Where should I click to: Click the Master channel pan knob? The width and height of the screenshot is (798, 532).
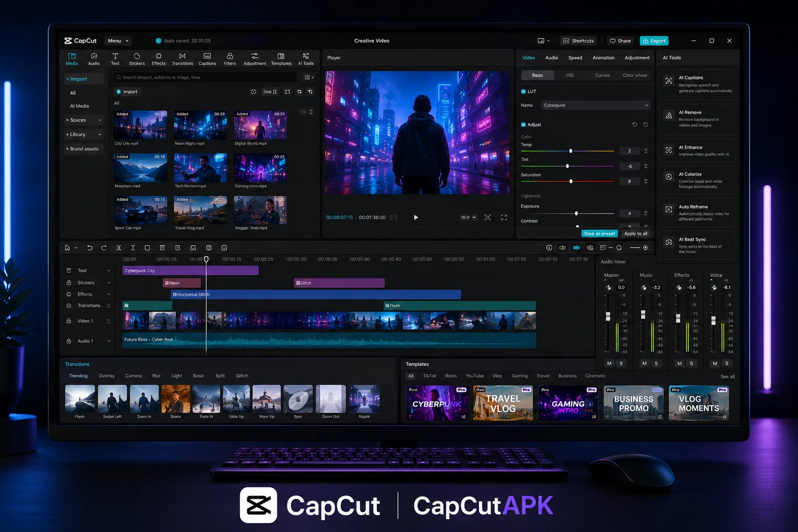tap(609, 287)
